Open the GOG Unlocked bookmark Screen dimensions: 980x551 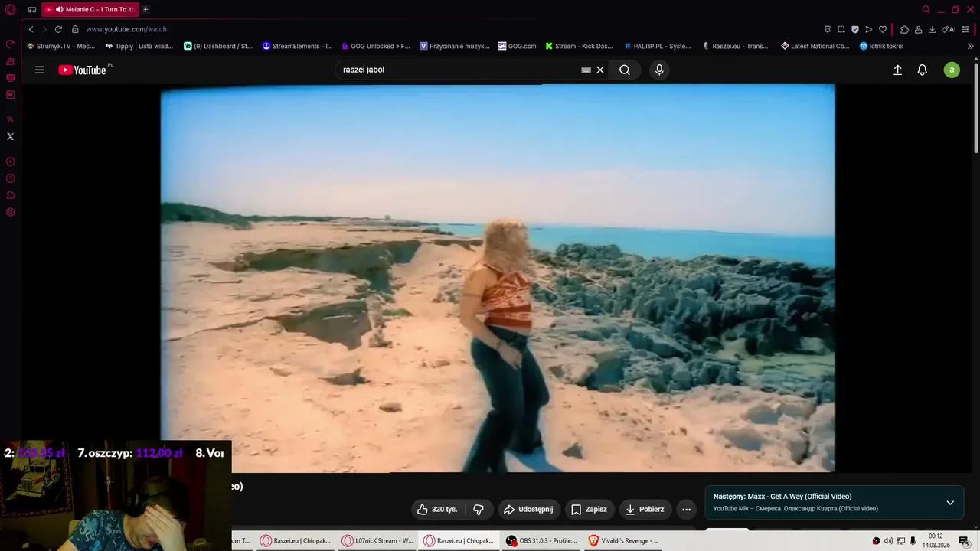pyautogui.click(x=376, y=46)
